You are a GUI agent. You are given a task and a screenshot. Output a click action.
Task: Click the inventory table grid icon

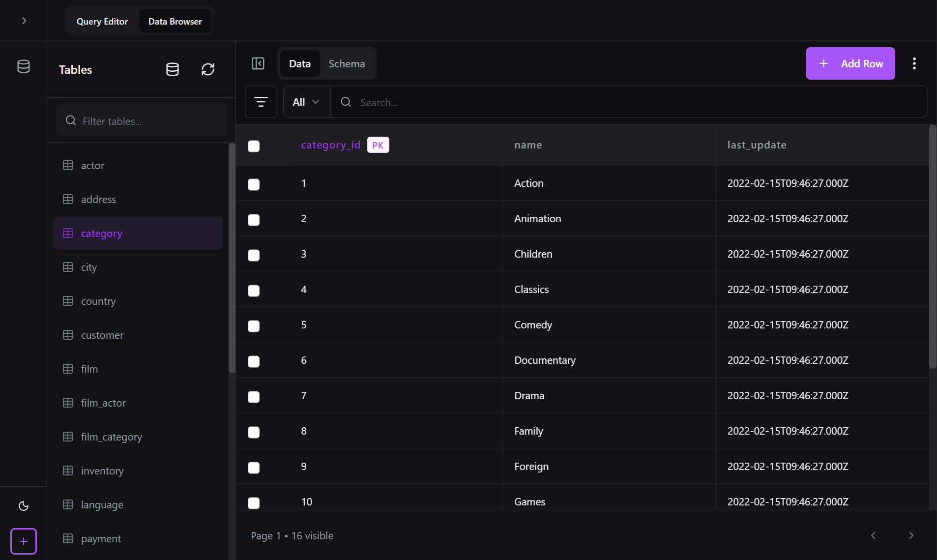(68, 471)
